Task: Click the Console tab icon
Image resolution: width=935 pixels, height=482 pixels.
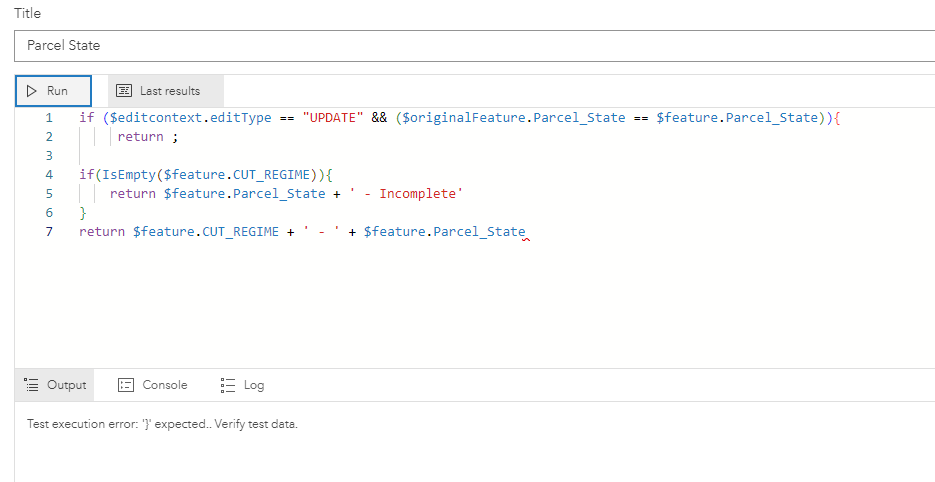Action: [x=126, y=385]
